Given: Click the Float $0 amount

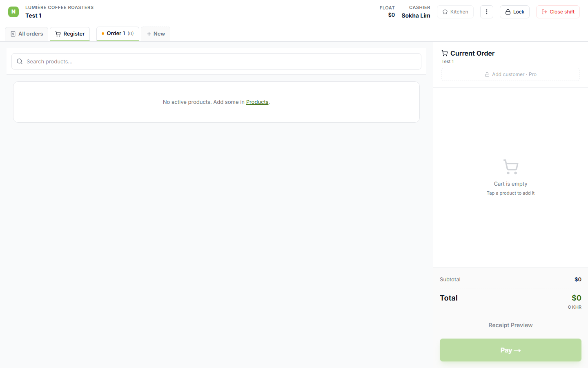Looking at the screenshot, I should tap(391, 15).
